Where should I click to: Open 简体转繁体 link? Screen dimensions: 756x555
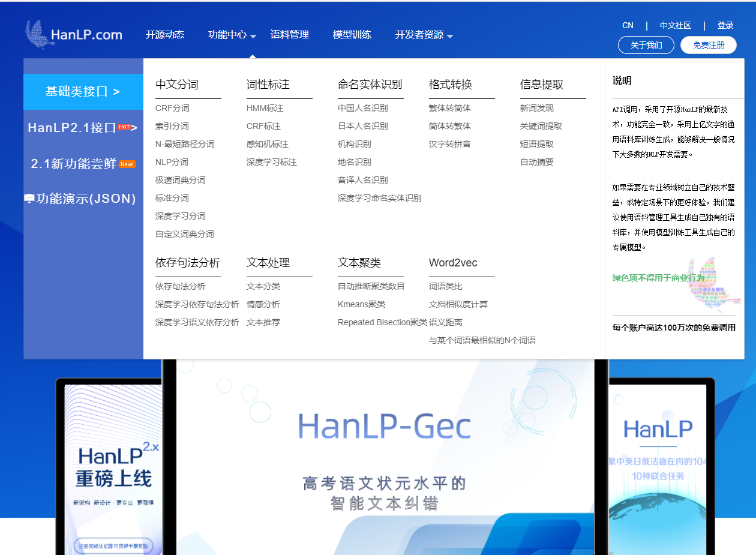coord(450,126)
